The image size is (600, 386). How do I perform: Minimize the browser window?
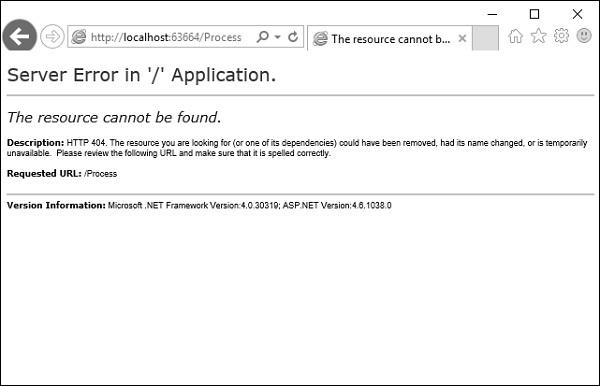(492, 15)
